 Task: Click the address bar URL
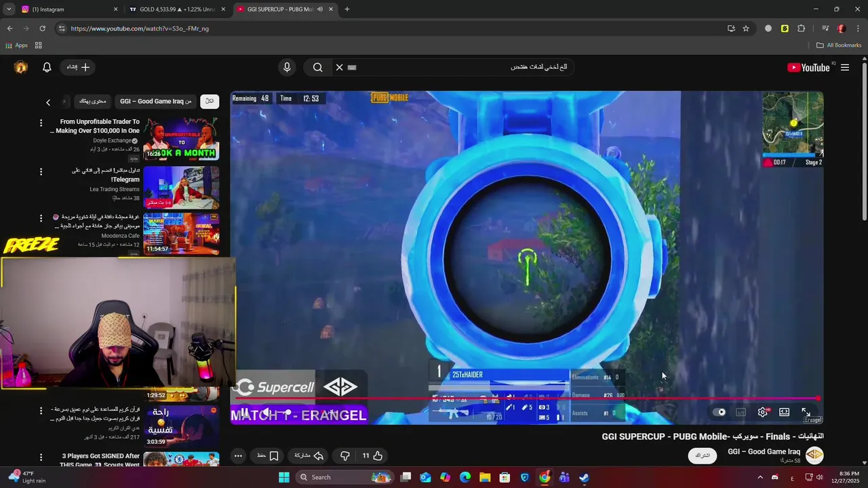point(140,28)
